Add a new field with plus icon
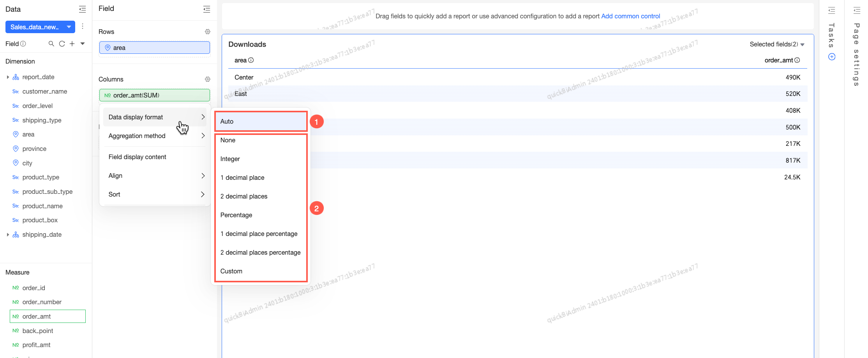Image resolution: width=868 pixels, height=358 pixels. click(72, 44)
